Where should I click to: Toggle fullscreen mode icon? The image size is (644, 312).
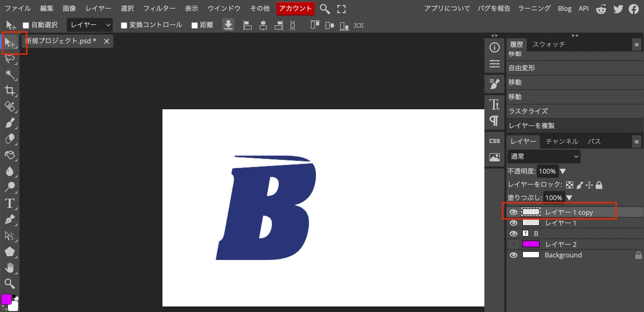point(341,9)
